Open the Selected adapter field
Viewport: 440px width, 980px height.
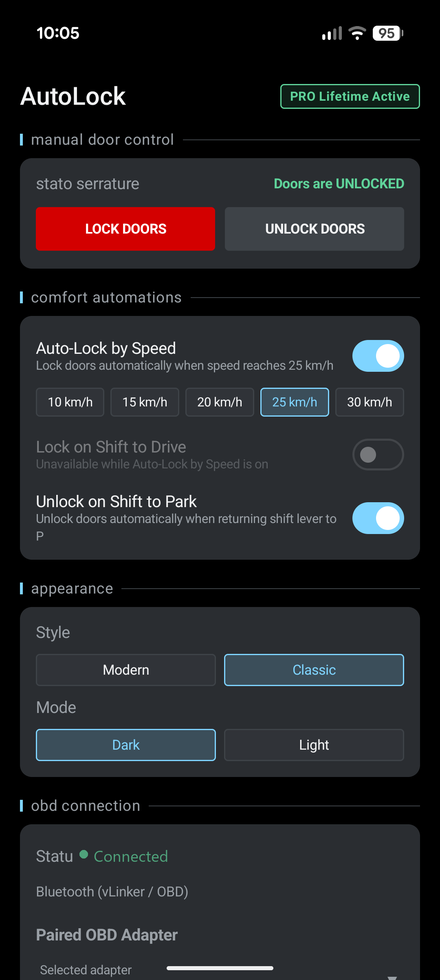[220, 970]
